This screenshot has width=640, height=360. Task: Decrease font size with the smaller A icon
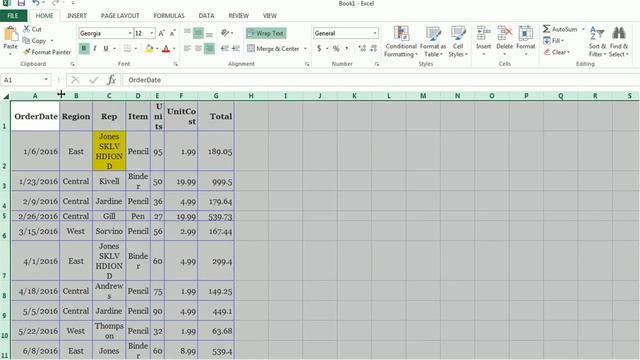pos(173,33)
